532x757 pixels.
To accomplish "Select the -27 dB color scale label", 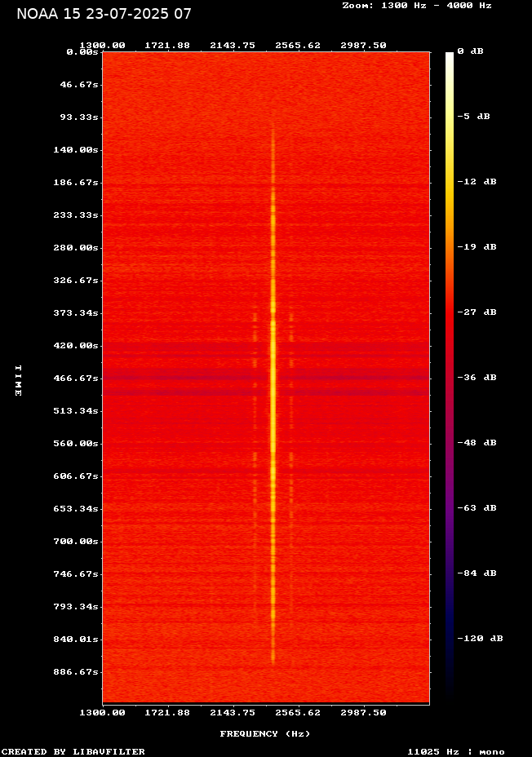I will tap(477, 312).
